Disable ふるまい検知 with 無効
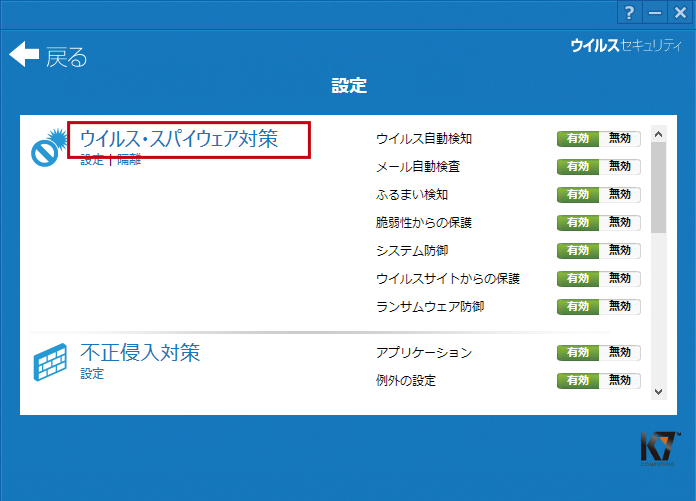 click(620, 194)
